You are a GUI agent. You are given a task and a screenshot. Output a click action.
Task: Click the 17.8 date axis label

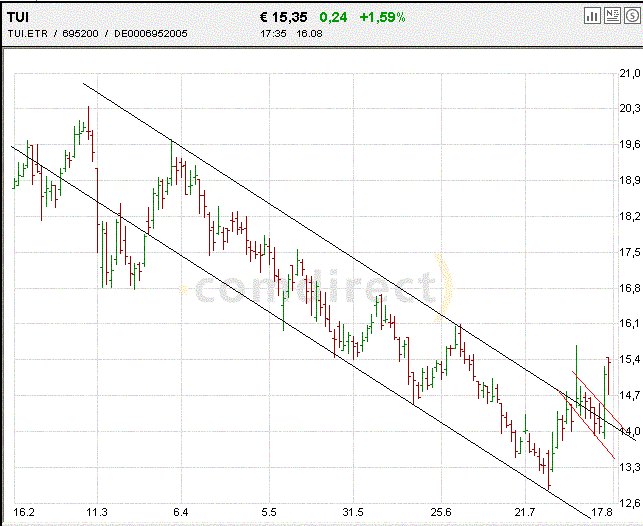602,512
